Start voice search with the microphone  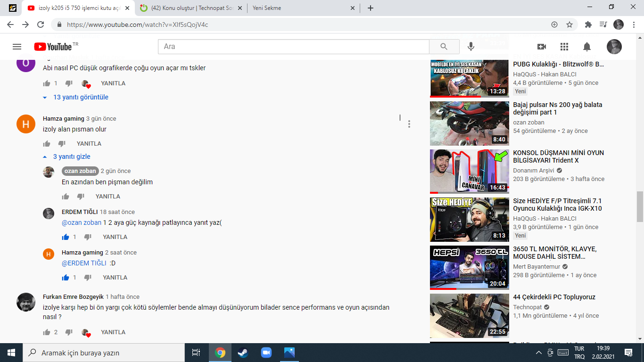point(471,47)
